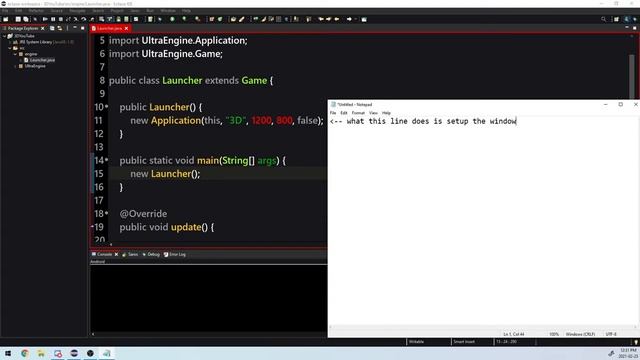Screen dimensions: 640x360
Task: Collapse the engine package node
Action: pyautogui.click(x=16, y=54)
